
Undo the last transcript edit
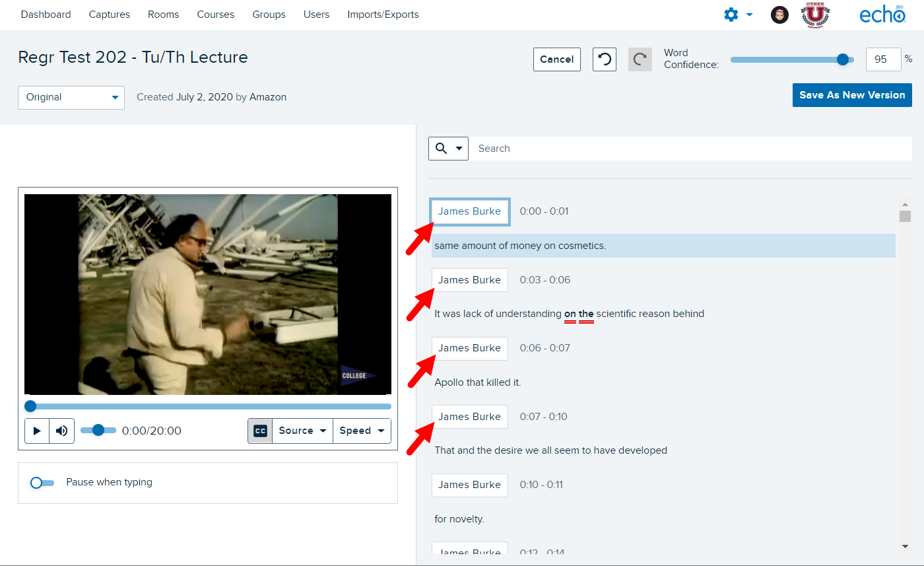coord(604,59)
